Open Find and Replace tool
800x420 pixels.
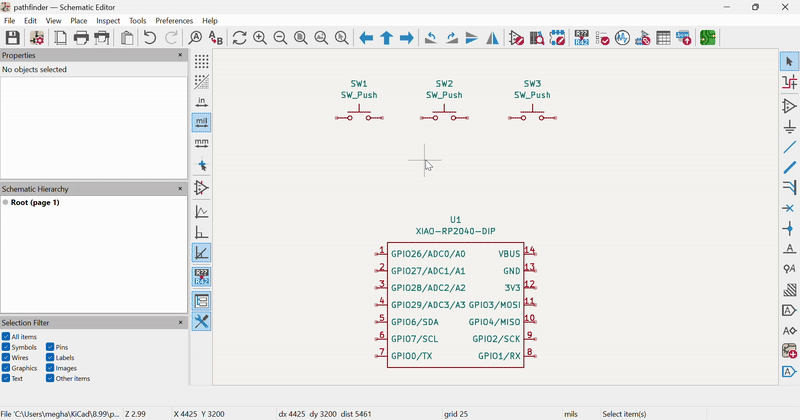(x=215, y=38)
